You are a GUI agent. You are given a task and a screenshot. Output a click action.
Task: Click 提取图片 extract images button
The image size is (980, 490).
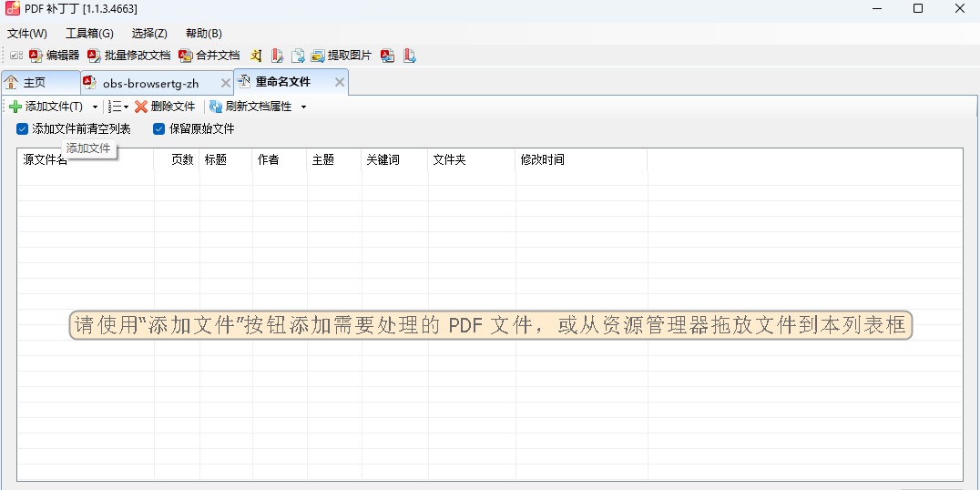342,56
